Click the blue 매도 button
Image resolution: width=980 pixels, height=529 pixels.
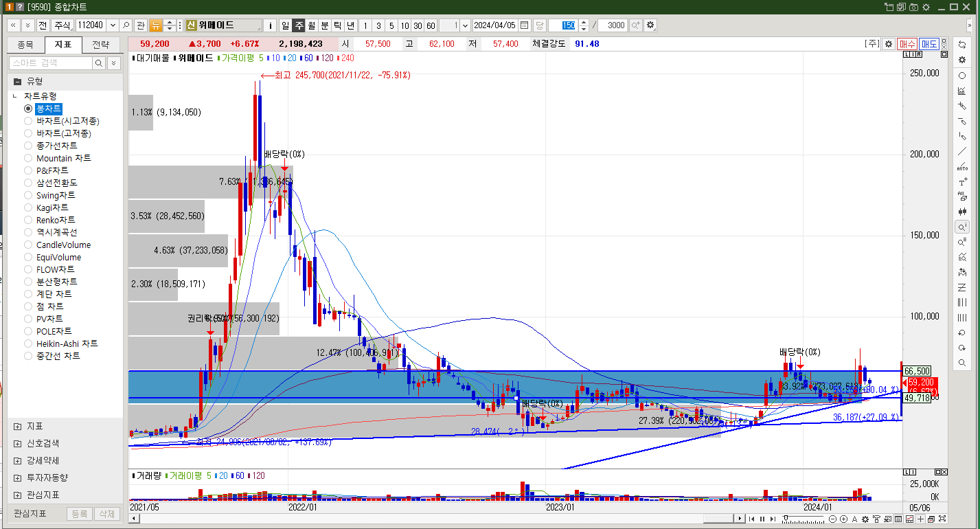[x=929, y=44]
